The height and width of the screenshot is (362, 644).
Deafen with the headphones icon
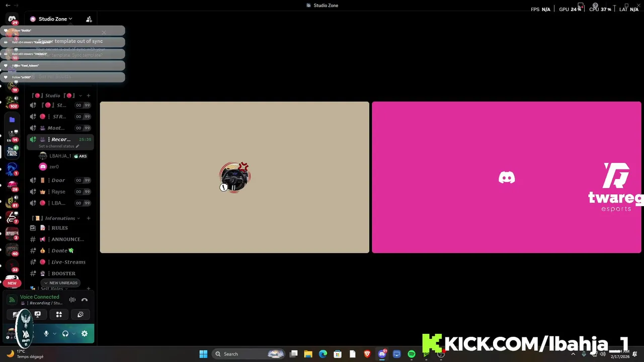tap(65, 333)
